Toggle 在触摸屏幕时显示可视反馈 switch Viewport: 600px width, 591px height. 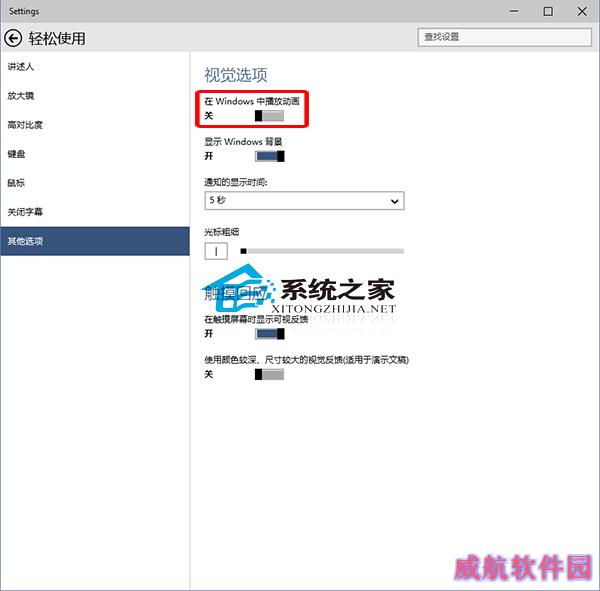(269, 334)
